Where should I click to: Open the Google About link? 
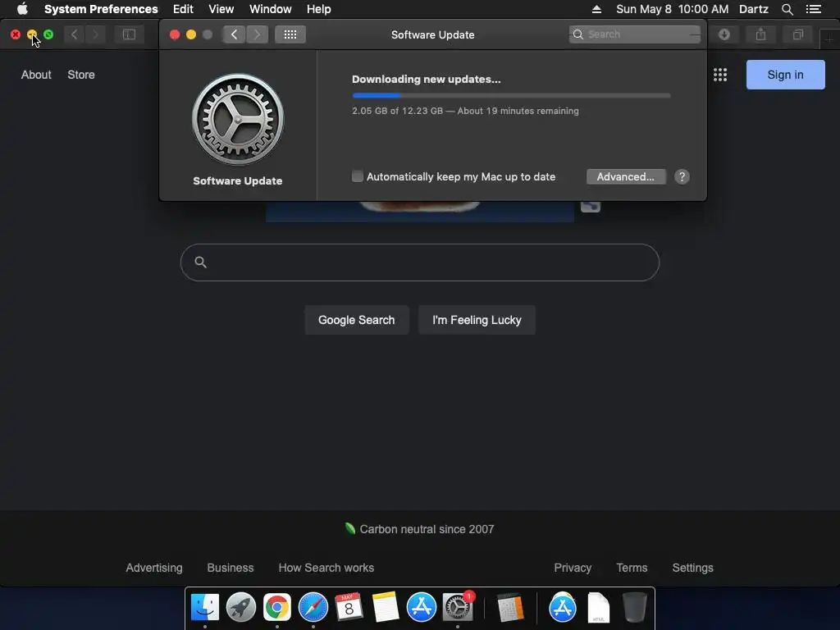point(36,75)
